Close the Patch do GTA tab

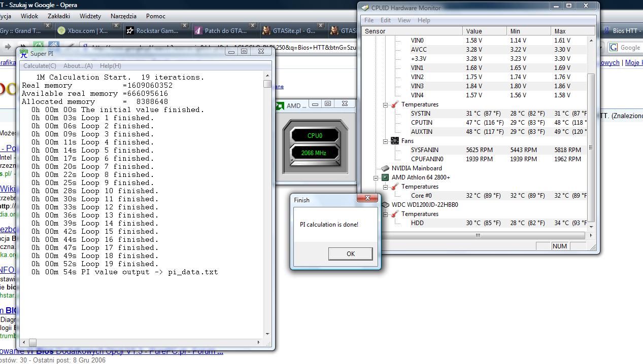pos(253,25)
